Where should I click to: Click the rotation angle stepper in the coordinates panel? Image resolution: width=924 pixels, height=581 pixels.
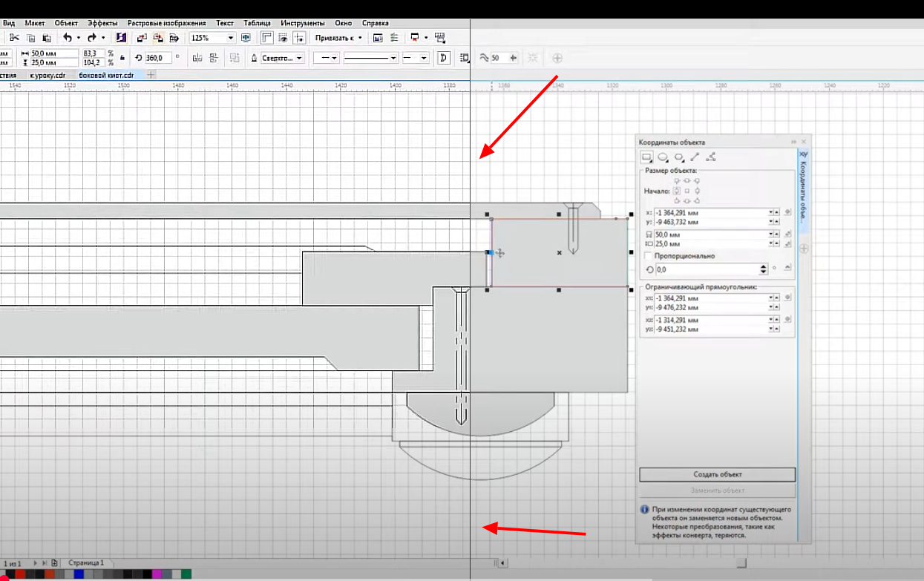(x=764, y=269)
